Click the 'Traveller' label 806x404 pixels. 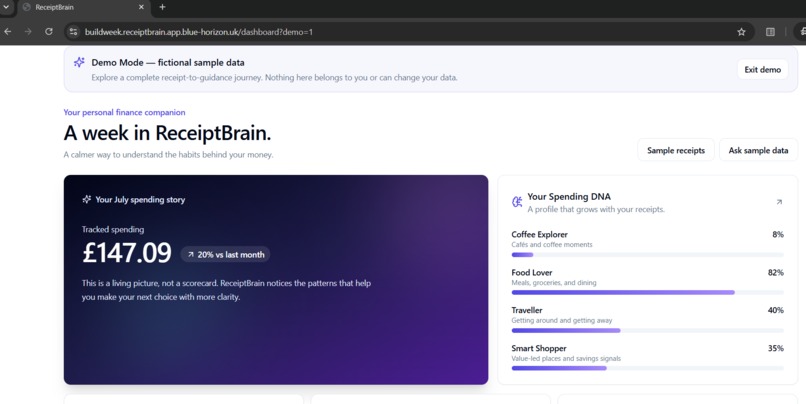[527, 310]
